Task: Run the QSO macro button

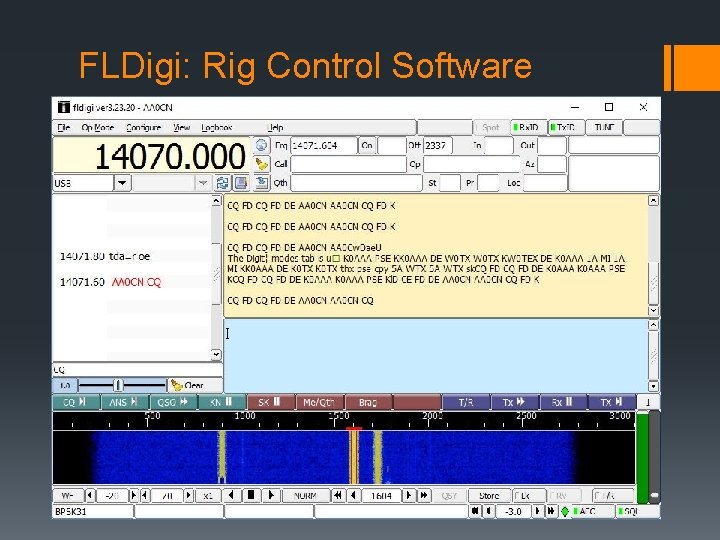Action: [x=174, y=402]
